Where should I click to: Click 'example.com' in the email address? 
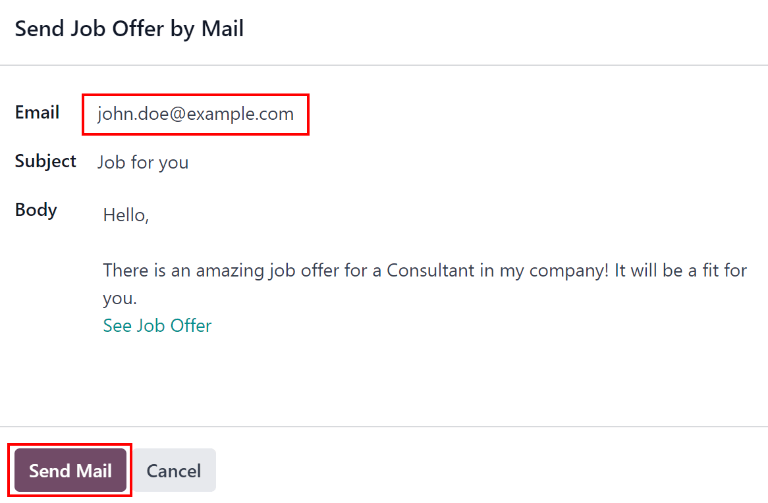(x=245, y=114)
